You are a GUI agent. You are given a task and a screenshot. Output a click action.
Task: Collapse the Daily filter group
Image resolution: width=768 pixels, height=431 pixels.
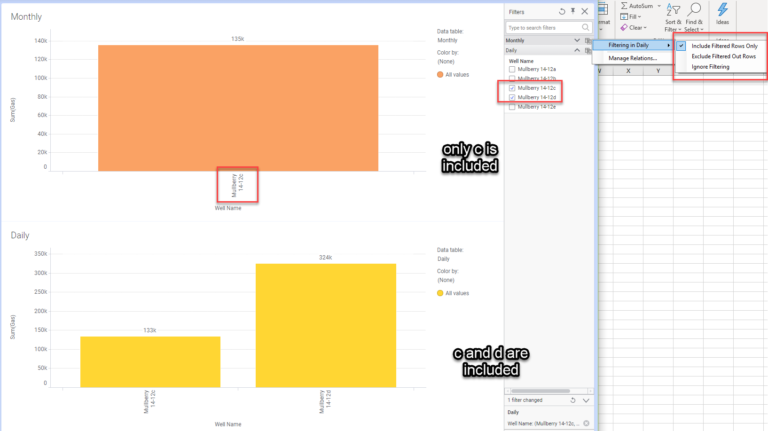(x=577, y=50)
